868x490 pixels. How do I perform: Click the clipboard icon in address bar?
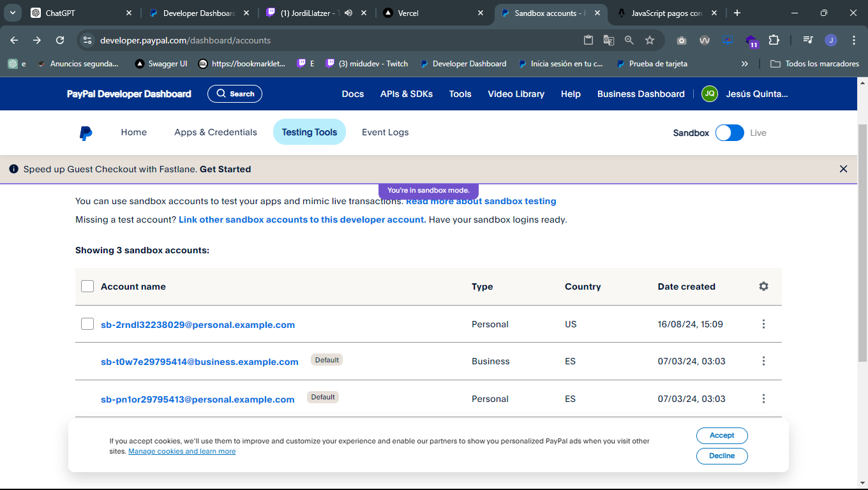[588, 40]
